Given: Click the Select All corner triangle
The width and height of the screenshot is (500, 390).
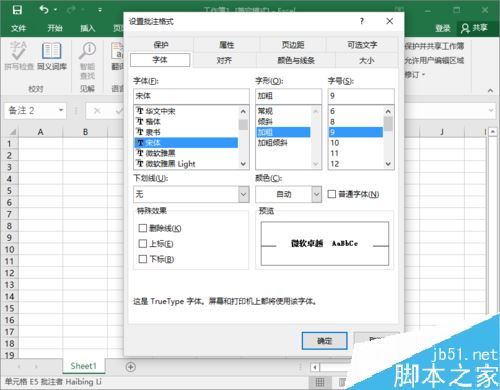Looking at the screenshot, I should (12, 132).
